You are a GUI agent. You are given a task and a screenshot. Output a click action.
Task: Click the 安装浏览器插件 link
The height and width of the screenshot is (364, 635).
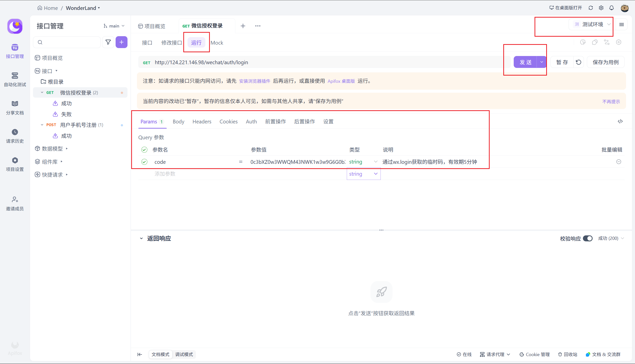tap(254, 81)
